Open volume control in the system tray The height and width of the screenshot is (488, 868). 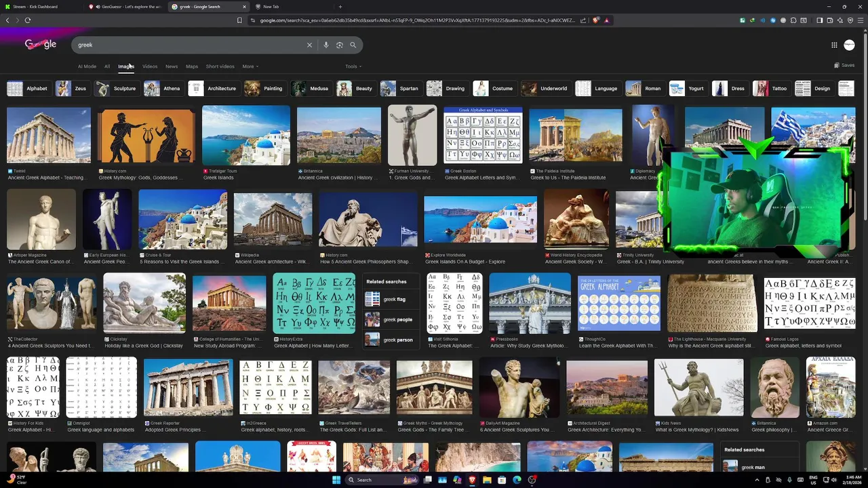(835, 480)
